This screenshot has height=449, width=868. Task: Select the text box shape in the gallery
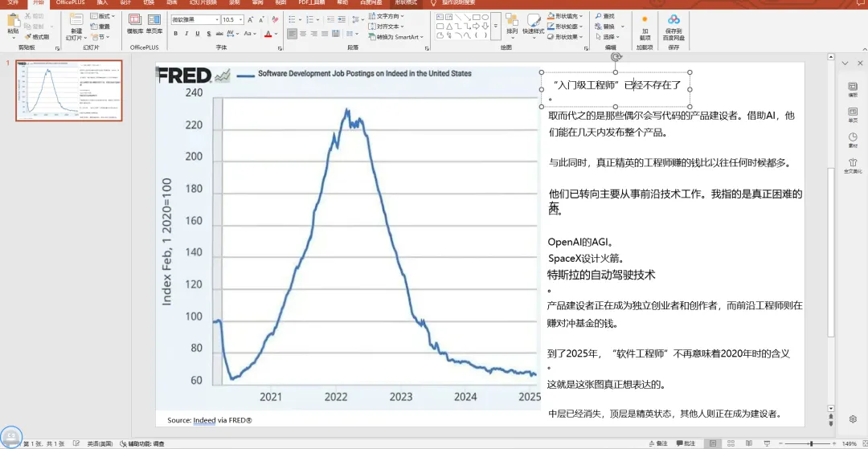point(440,17)
